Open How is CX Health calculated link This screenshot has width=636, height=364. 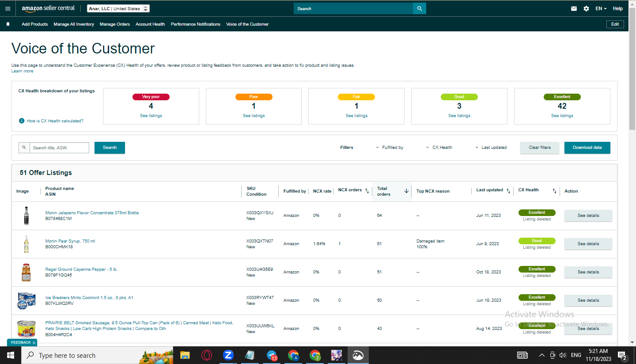[55, 121]
